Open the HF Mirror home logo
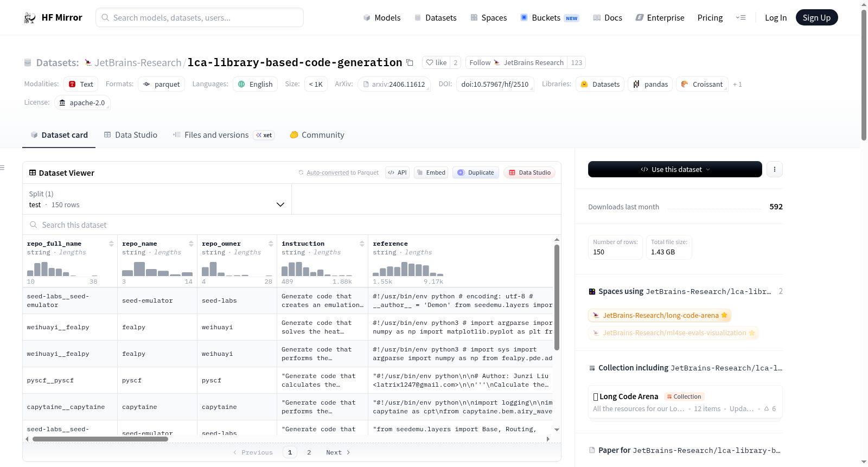Screen dimensions: 868x467 [x=53, y=17]
